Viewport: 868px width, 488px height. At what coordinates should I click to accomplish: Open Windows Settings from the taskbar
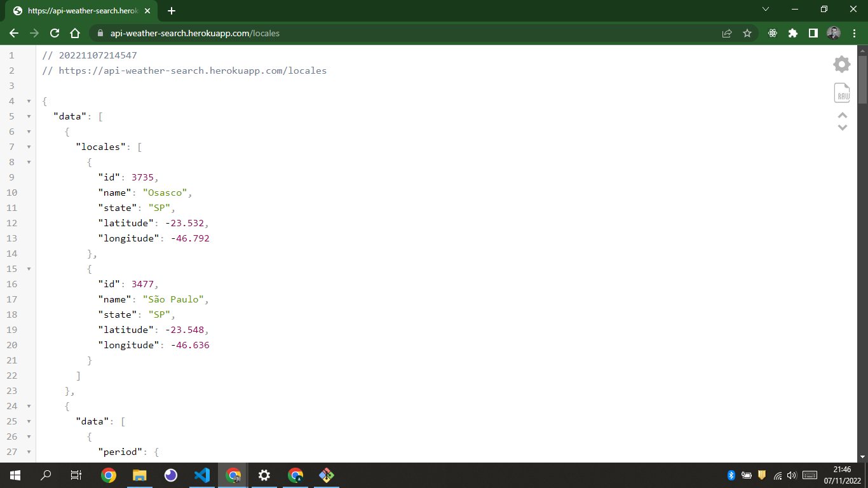point(264,475)
